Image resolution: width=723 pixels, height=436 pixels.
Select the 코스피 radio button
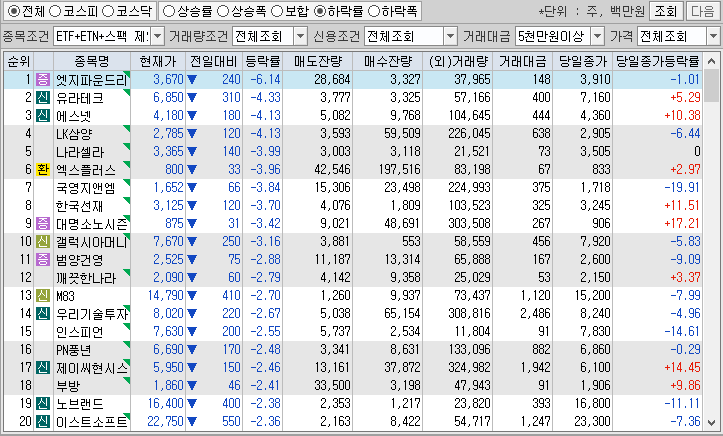[x=55, y=11]
